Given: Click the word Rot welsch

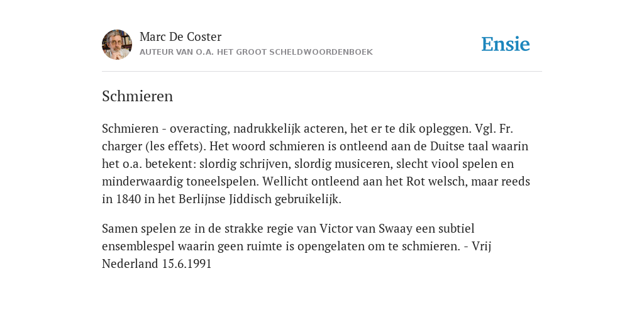Looking at the screenshot, I should tap(436, 182).
